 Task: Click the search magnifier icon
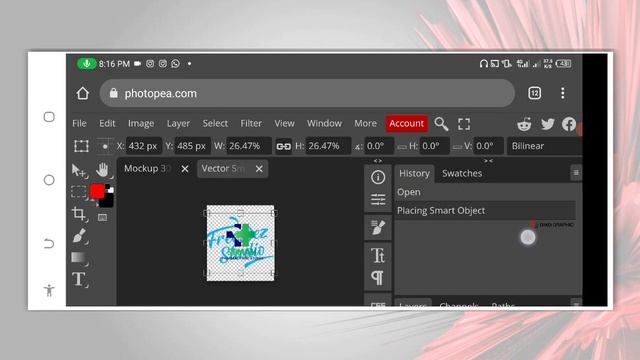click(441, 124)
